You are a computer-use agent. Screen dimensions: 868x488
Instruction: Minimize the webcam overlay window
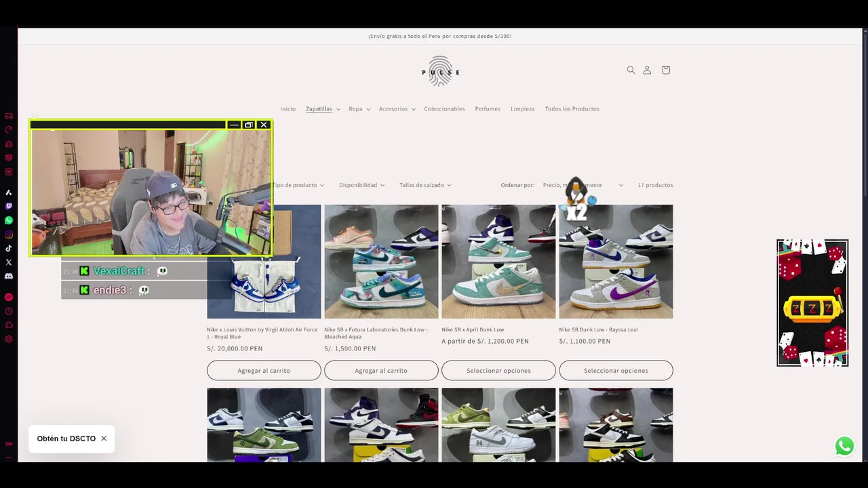(234, 125)
